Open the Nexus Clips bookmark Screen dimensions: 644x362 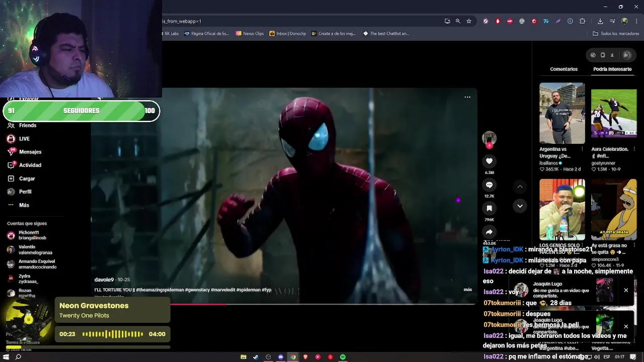pyautogui.click(x=250, y=34)
